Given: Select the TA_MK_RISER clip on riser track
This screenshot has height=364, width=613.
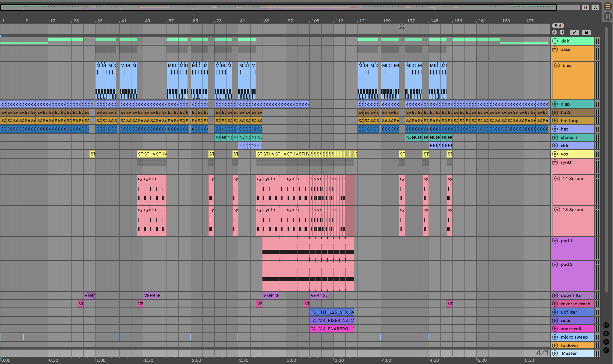Looking at the screenshot, I should click(x=332, y=320).
